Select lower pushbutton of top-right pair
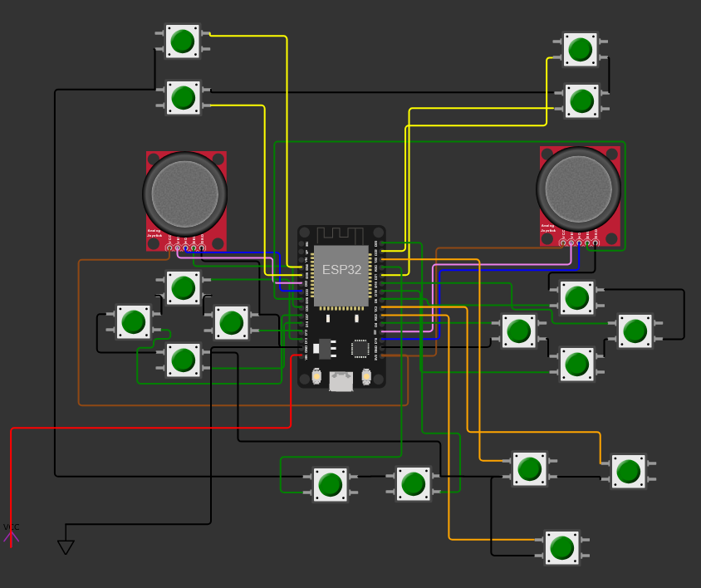This screenshot has height=588, width=701. tap(581, 101)
